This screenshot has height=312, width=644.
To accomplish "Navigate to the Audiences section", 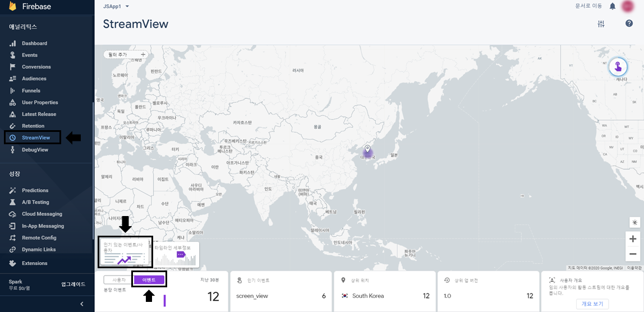I will click(34, 79).
